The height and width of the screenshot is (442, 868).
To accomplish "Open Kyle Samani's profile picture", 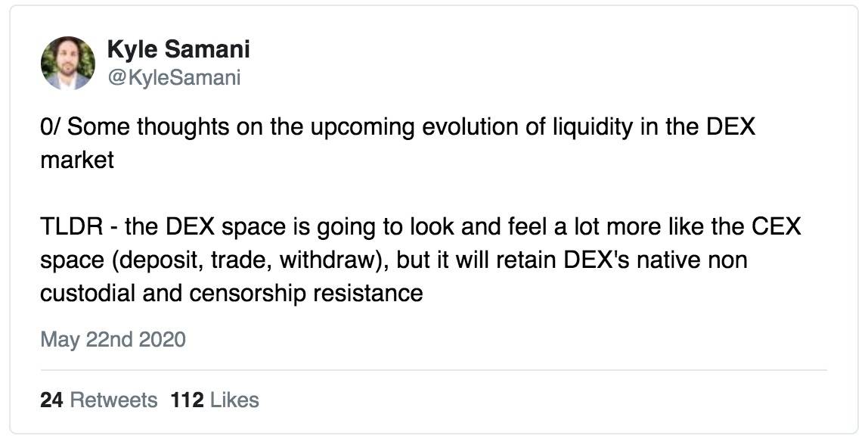I will 68,63.
